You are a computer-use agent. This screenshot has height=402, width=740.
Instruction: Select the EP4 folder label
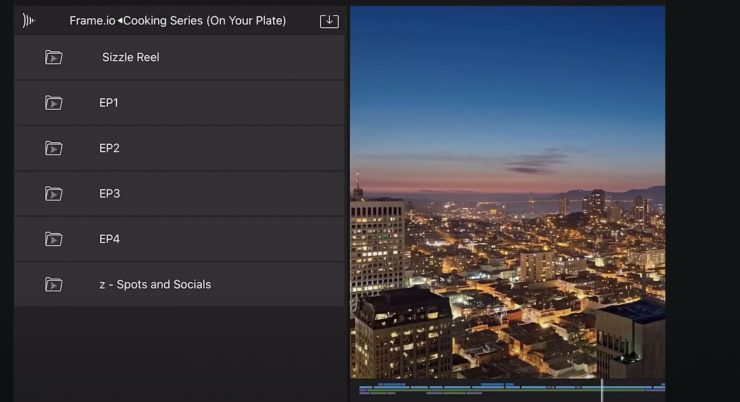click(109, 239)
